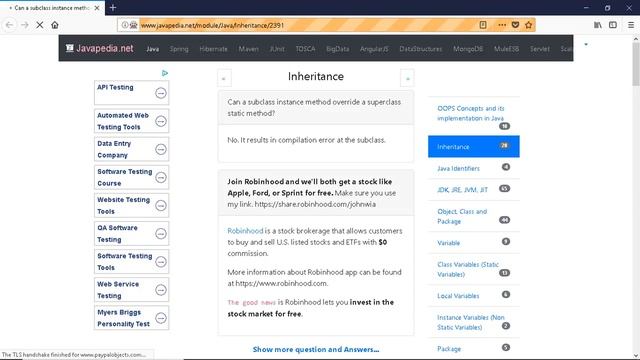Open OOPS Concepts and its implementation in Java

click(x=471, y=113)
